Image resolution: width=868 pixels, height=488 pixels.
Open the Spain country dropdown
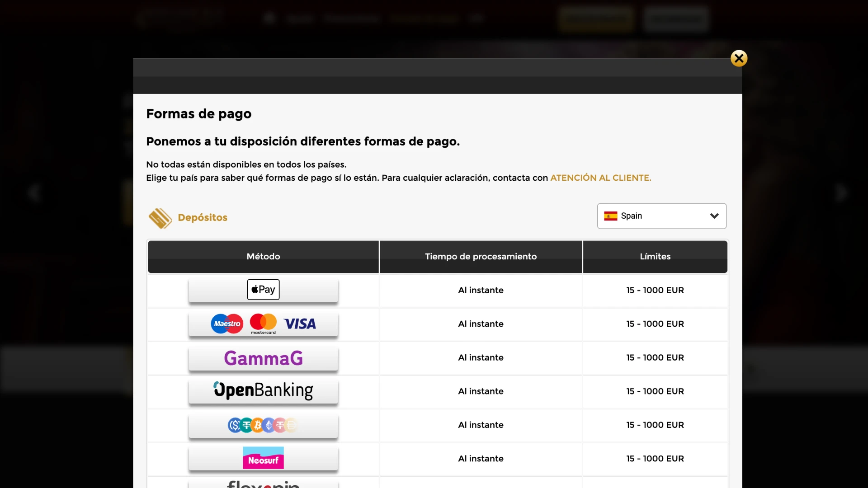point(661,216)
